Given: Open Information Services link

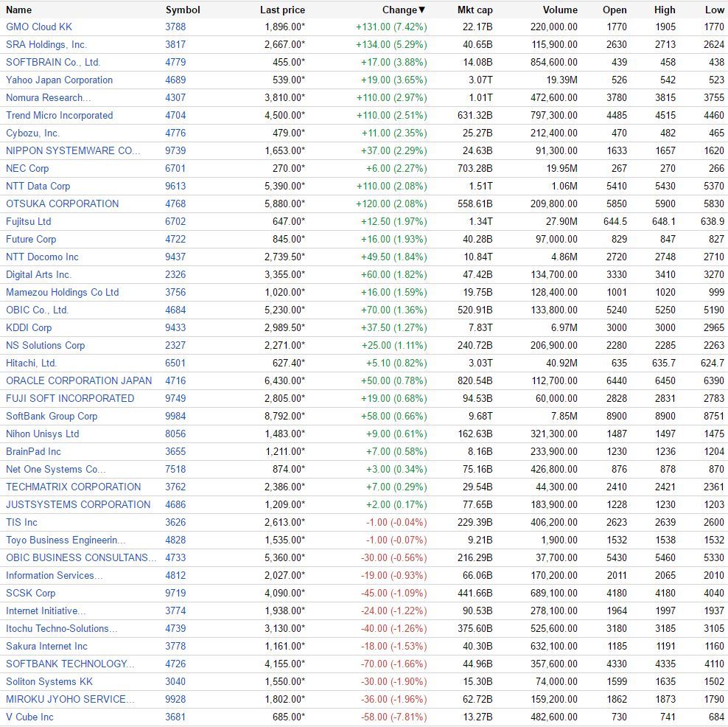Looking at the screenshot, I should pyautogui.click(x=55, y=575).
